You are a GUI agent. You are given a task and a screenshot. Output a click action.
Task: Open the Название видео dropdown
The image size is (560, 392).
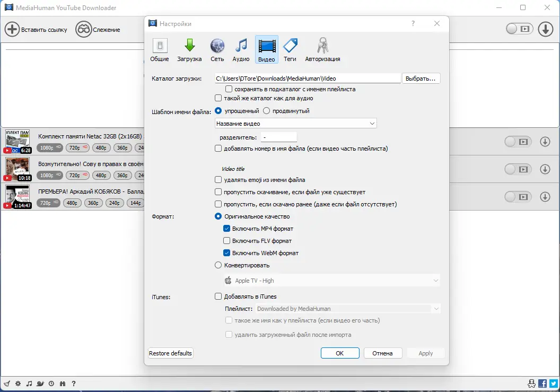tap(296, 123)
